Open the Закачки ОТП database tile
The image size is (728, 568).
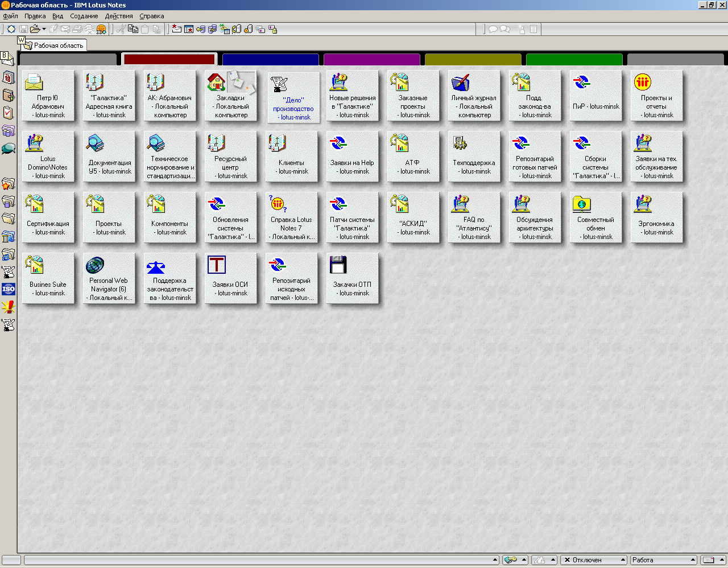click(x=353, y=278)
